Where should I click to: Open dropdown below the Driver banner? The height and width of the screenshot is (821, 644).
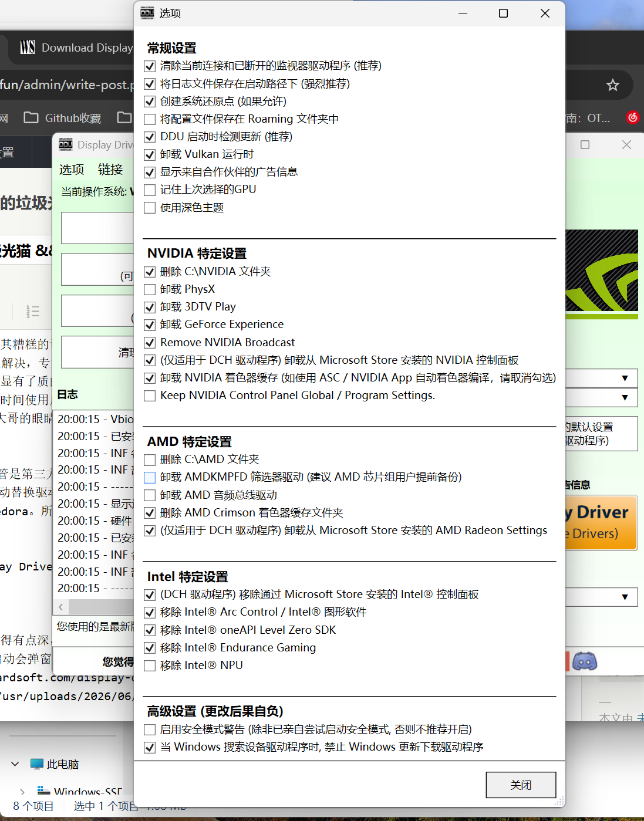point(625,597)
